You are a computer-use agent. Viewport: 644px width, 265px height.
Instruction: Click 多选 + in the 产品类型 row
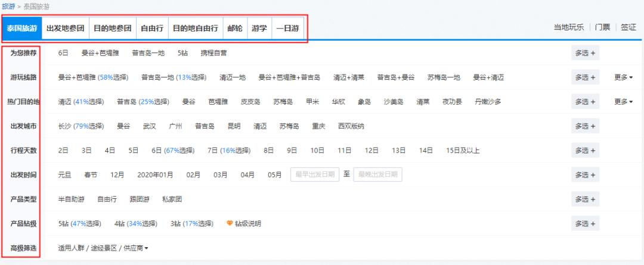tap(586, 199)
